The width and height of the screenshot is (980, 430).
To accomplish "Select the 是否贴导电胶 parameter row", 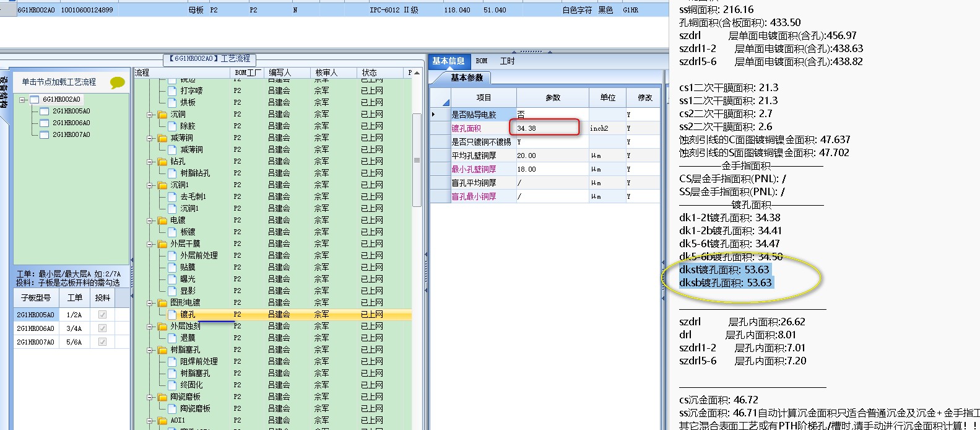I will pos(545,115).
